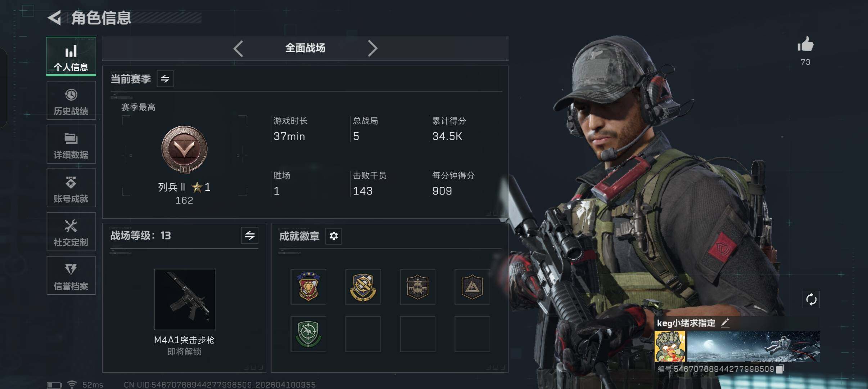The image size is (868, 389).
Task: Open the 详细数据 sidebar tab
Action: (x=71, y=144)
